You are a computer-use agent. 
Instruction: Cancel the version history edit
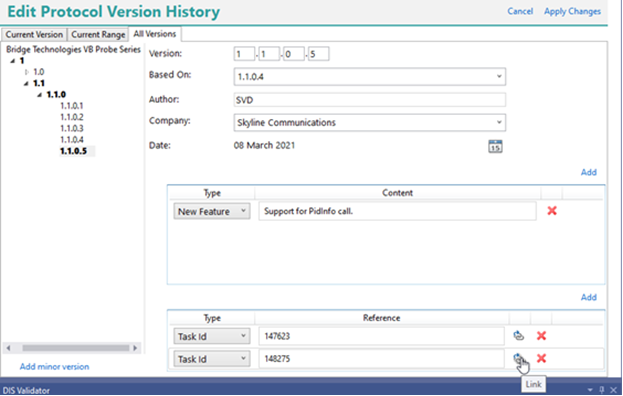[520, 11]
